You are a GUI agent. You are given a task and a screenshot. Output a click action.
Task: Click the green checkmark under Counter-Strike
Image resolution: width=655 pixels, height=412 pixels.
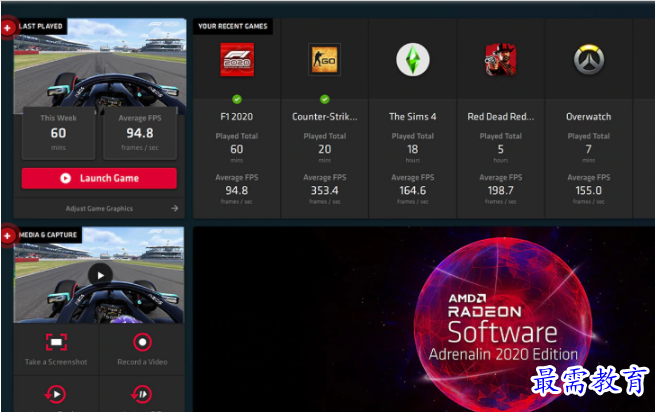(x=325, y=99)
